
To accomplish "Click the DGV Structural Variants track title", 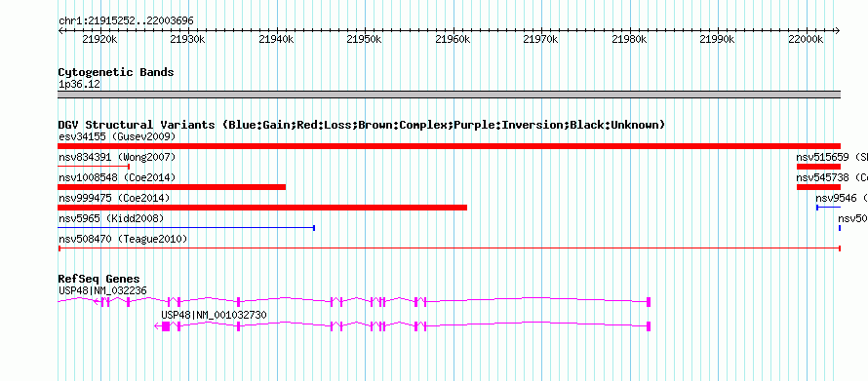I will [362, 125].
